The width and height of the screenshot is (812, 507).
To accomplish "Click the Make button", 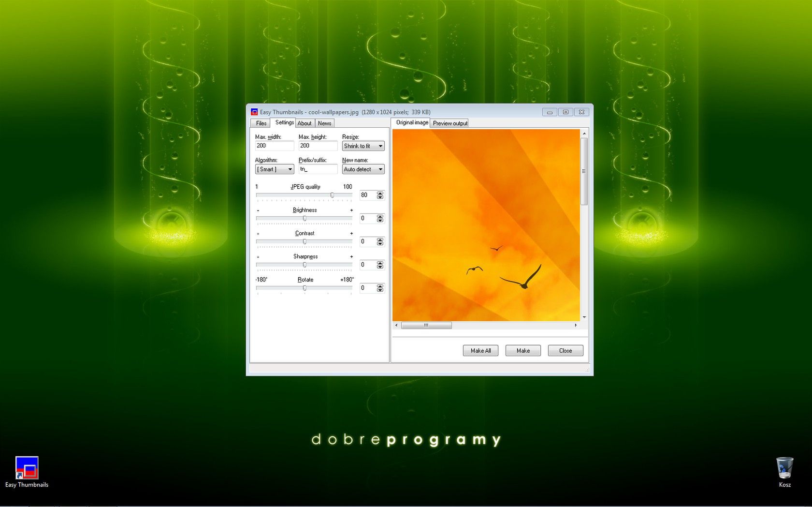I will pos(523,351).
